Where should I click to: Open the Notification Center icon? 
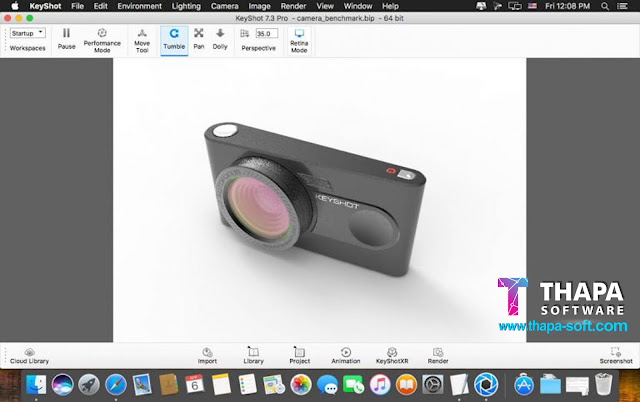[x=622, y=6]
